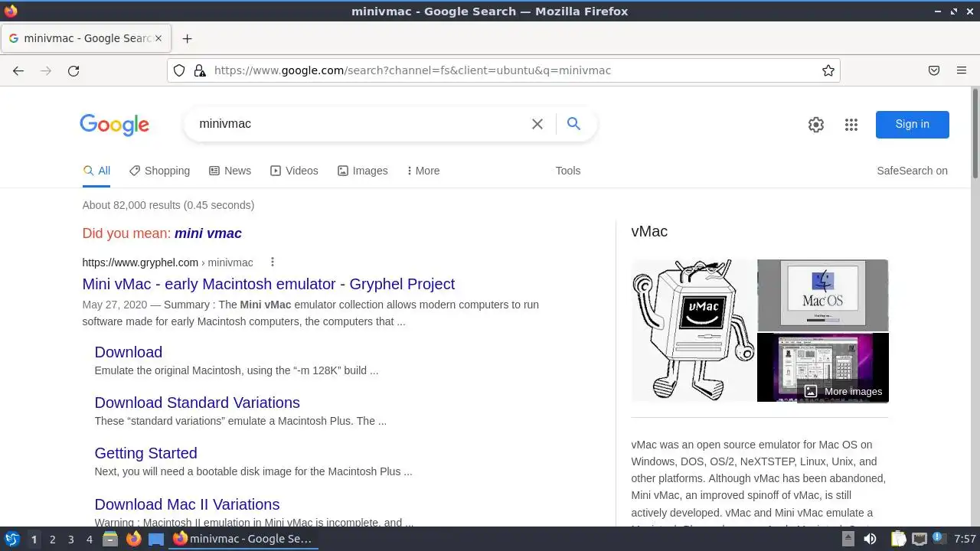Open the application menu launcher icon

coord(11,539)
